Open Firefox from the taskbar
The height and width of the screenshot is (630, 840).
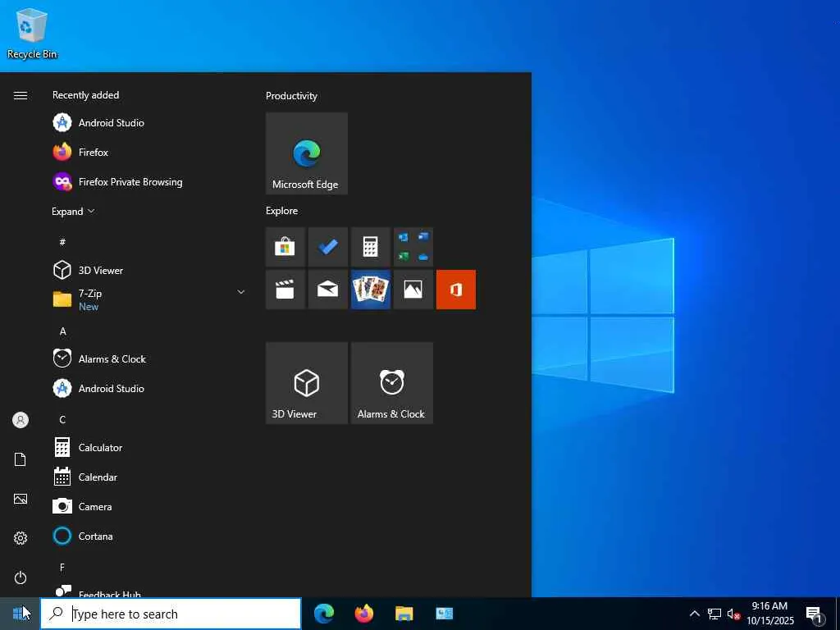tap(364, 614)
